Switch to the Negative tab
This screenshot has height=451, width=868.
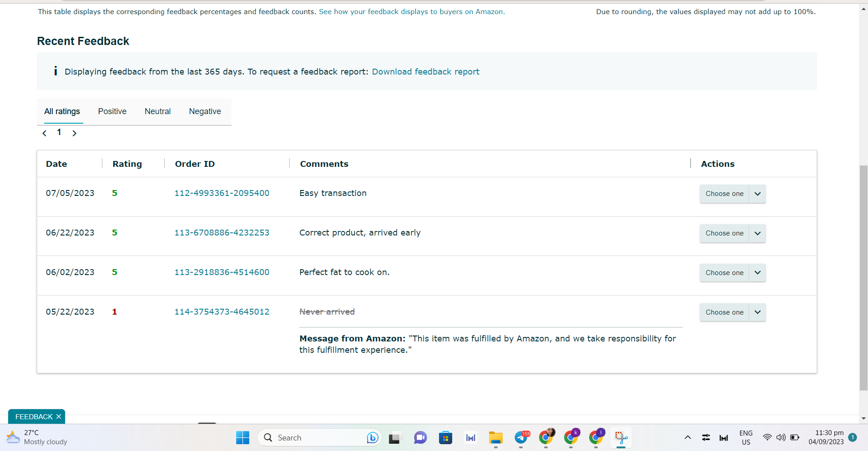point(205,111)
